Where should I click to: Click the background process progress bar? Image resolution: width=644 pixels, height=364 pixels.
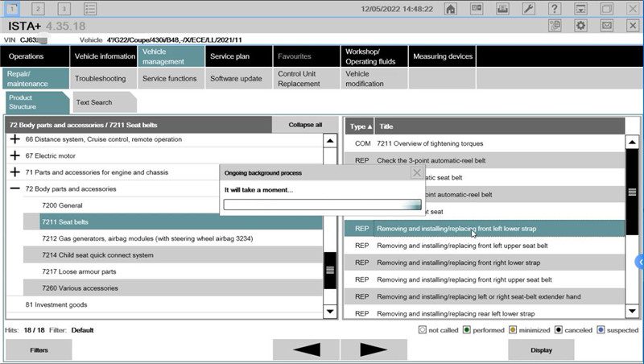(x=323, y=205)
